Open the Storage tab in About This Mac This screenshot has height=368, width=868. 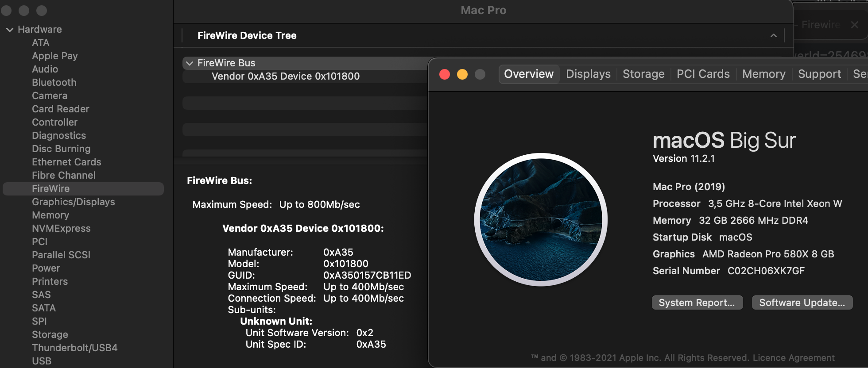coord(643,74)
